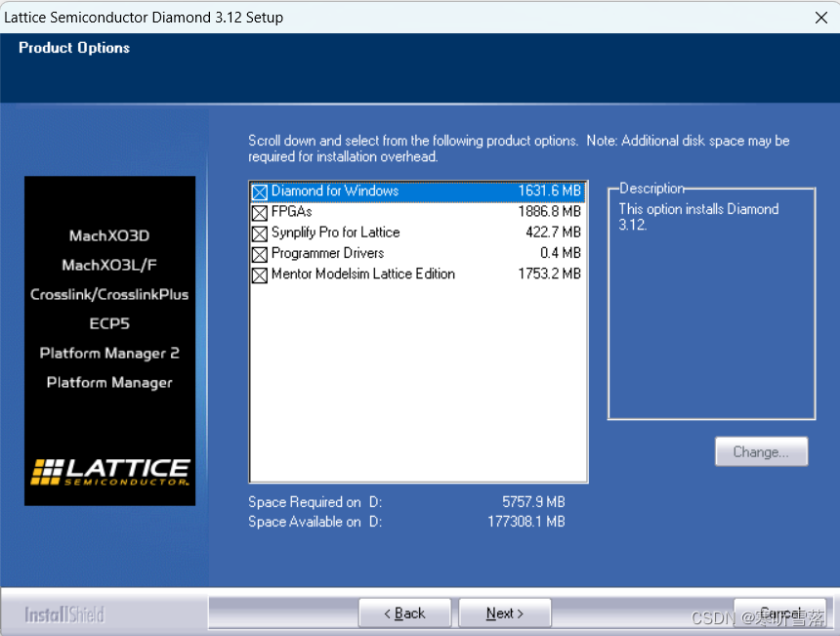Click the 177308.1 MB space available value
This screenshot has width=840, height=636.
[526, 522]
